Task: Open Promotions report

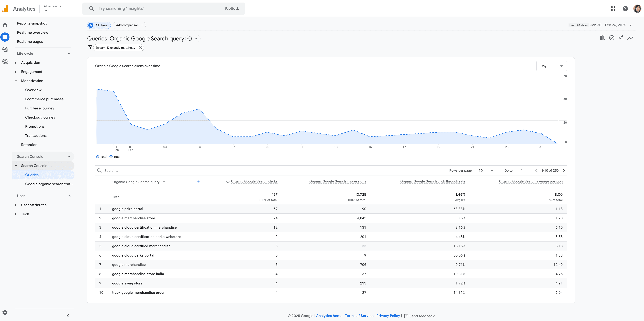Action: click(35, 126)
